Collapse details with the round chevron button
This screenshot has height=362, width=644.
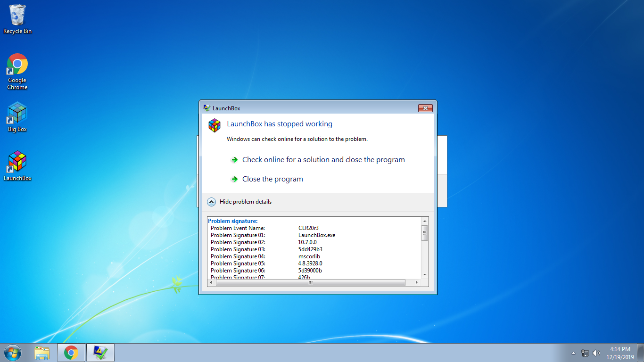212,202
